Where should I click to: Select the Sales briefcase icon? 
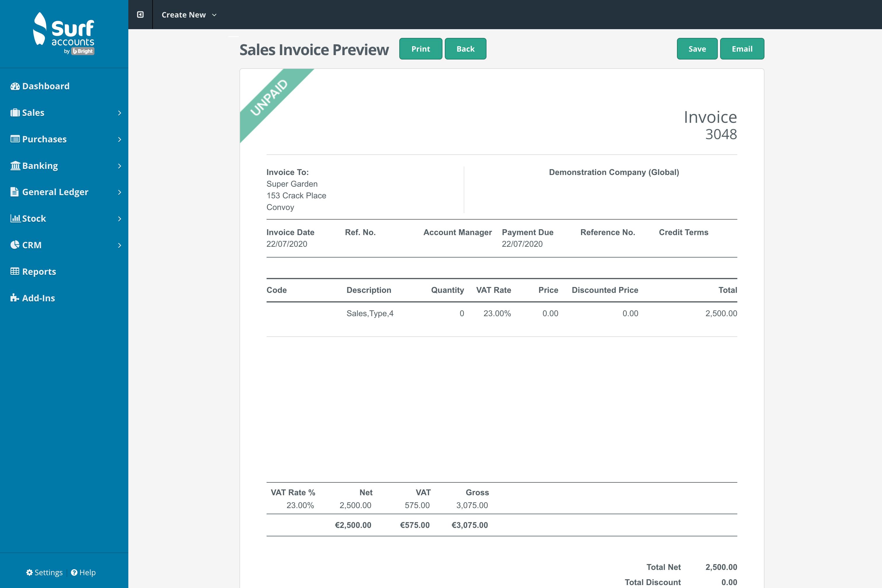(x=15, y=113)
